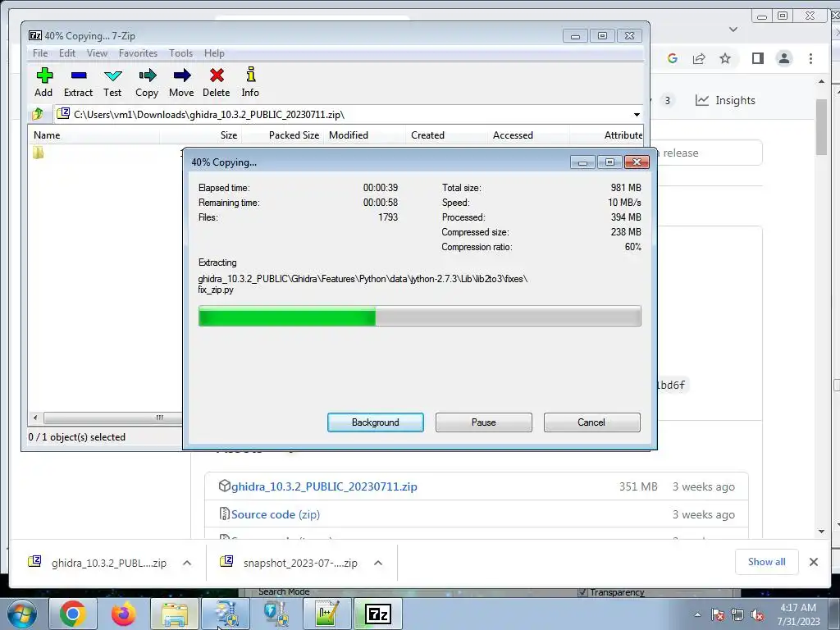The height and width of the screenshot is (630, 840).
Task: Click the Background button
Action: point(376,422)
